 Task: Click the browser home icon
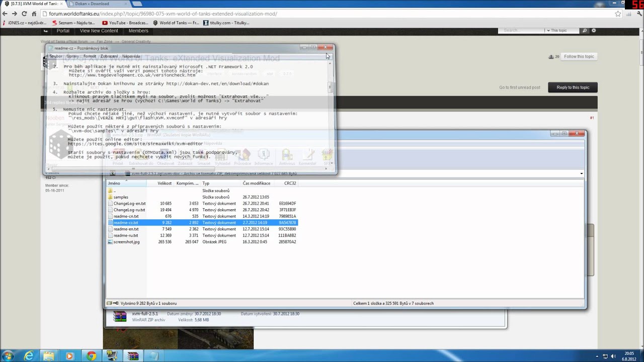pyautogui.click(x=34, y=14)
